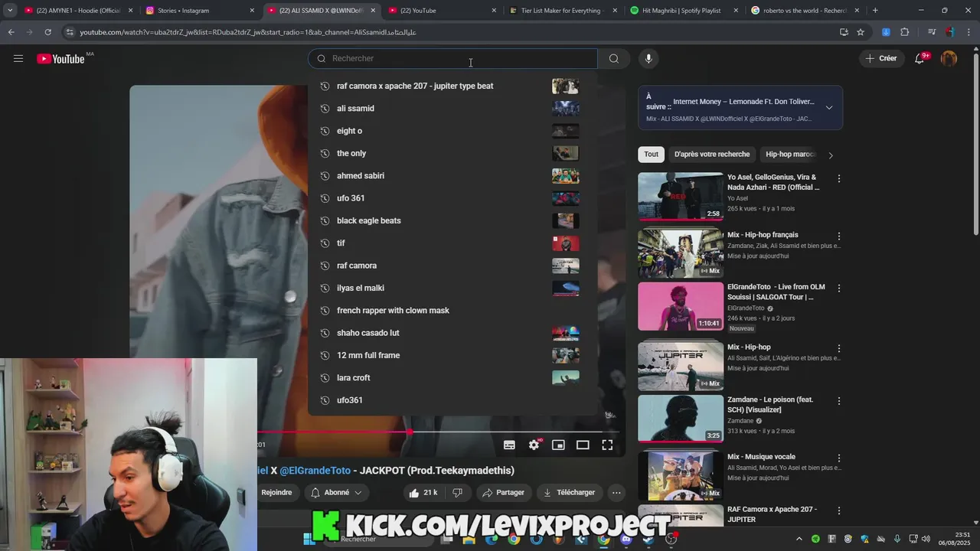Click the search magnifier button

(613, 58)
